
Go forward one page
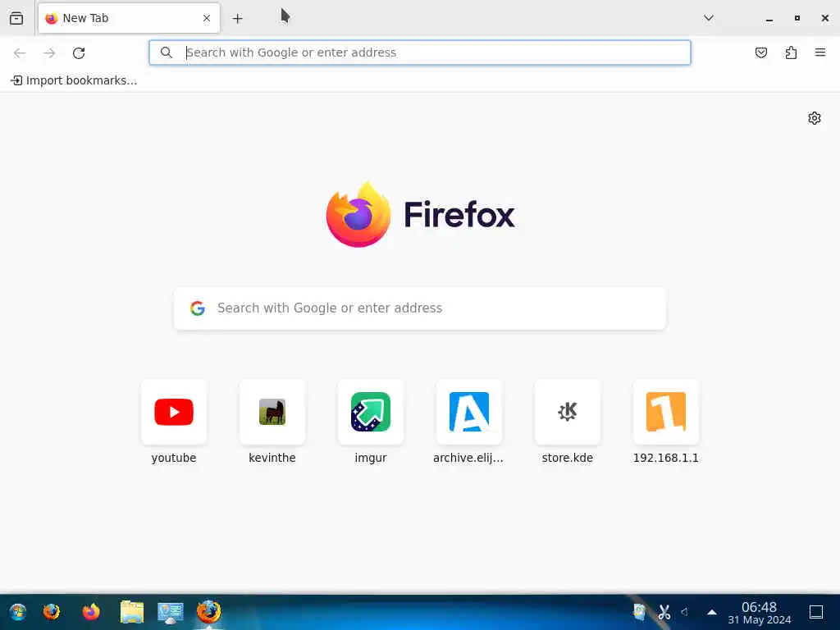(49, 53)
